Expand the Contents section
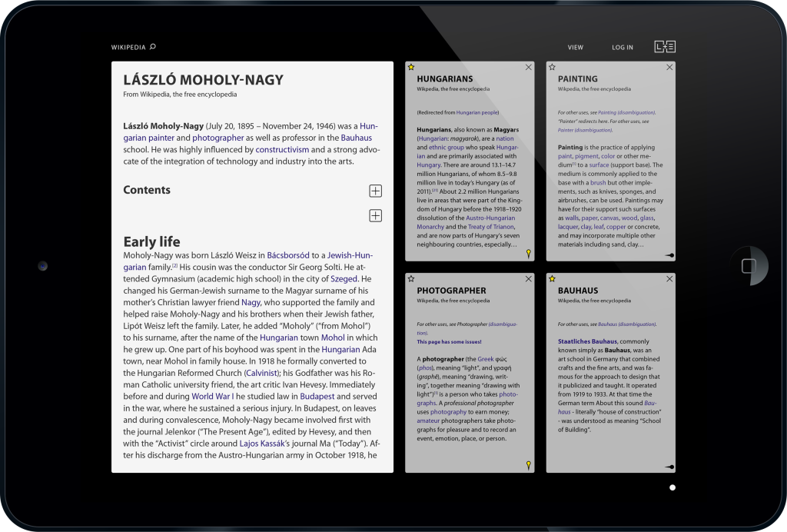This screenshot has width=787, height=532. click(375, 191)
